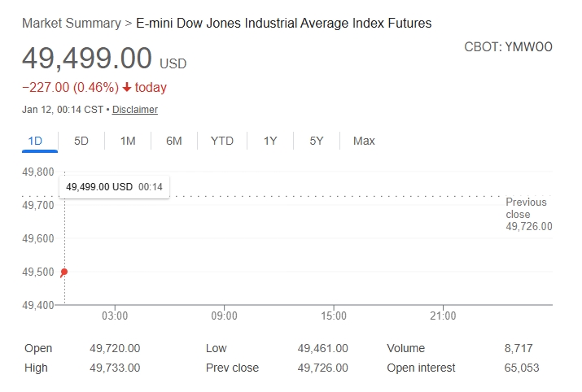The image size is (582, 392).
Task: Open the Disclaimer link
Action: (135, 110)
